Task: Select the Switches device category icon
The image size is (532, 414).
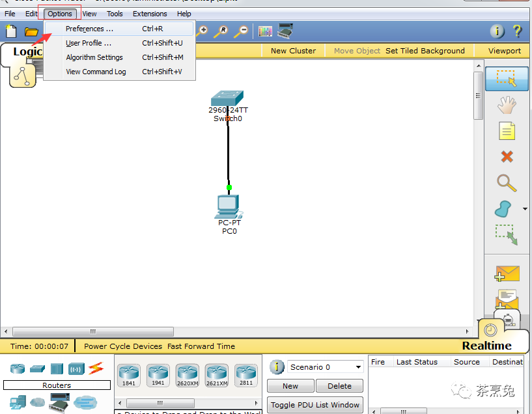Action: click(x=37, y=368)
